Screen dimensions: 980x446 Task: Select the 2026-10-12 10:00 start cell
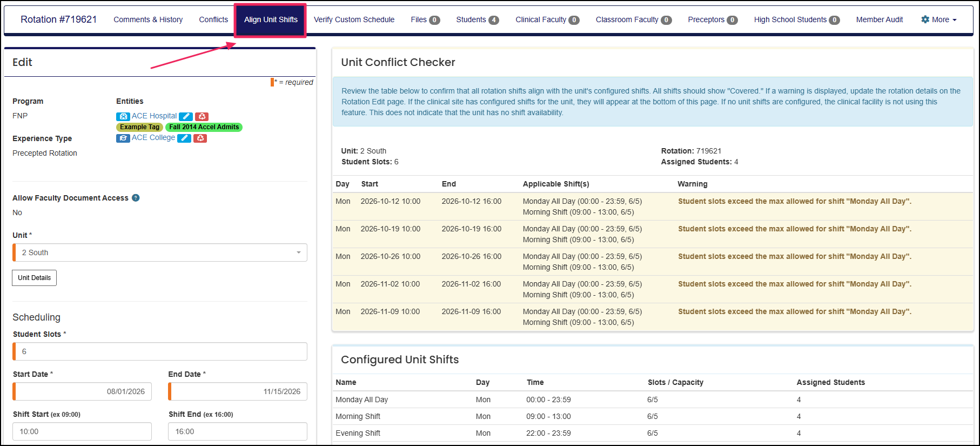(391, 201)
